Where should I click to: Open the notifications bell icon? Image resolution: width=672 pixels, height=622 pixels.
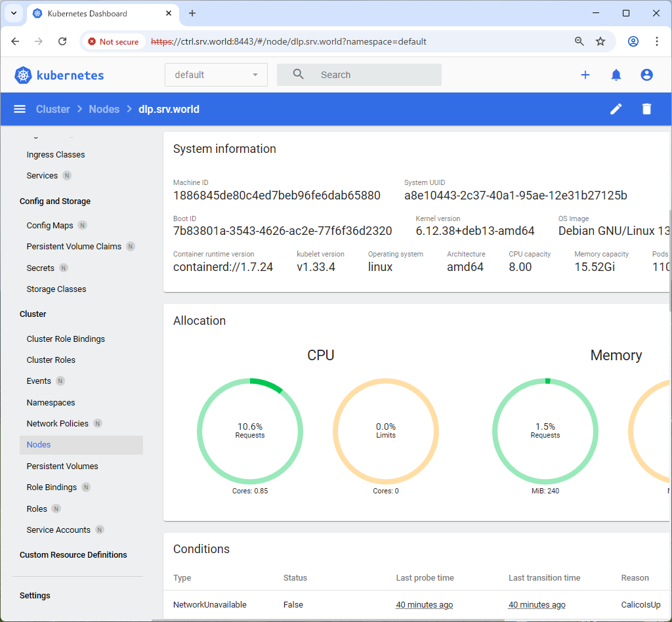pyautogui.click(x=616, y=75)
